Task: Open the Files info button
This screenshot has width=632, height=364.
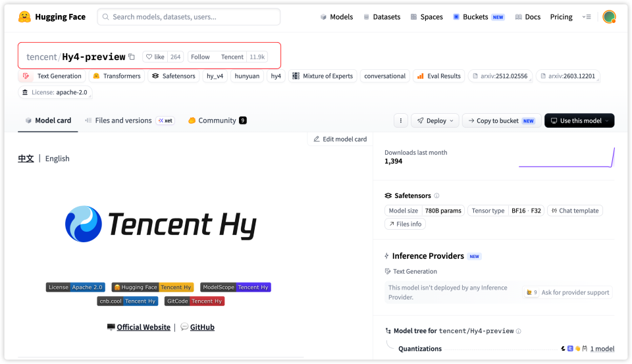Action: point(405,224)
